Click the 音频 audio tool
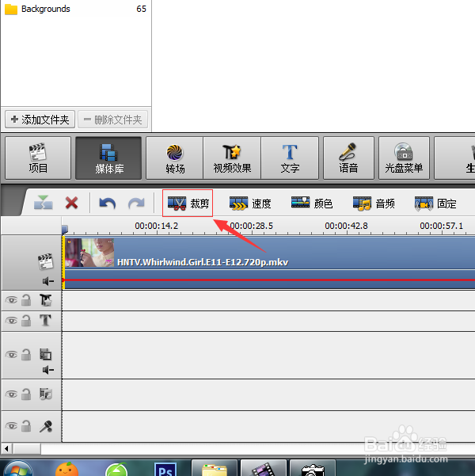 (374, 204)
